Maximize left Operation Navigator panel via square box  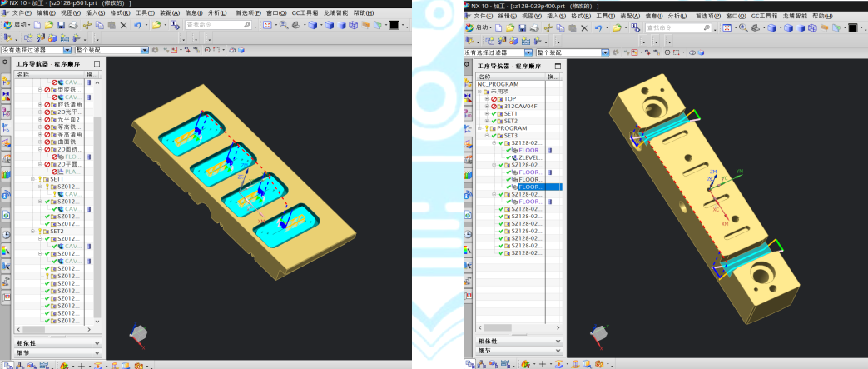97,64
